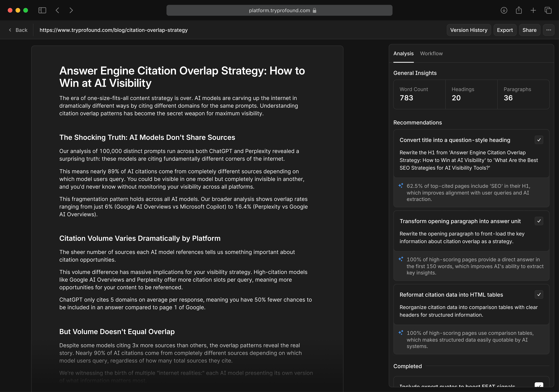The width and height of the screenshot is (559, 392).
Task: Toggle the browser sidebar icon
Action: (42, 10)
